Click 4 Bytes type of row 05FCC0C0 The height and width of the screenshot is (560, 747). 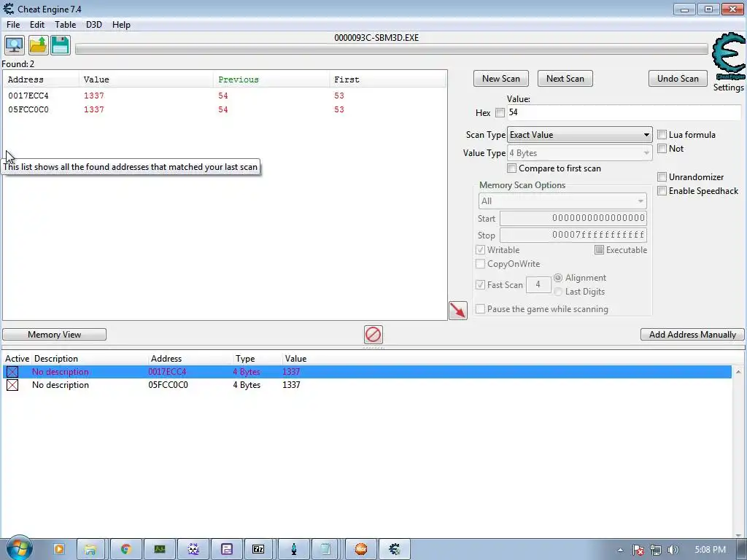coord(247,385)
